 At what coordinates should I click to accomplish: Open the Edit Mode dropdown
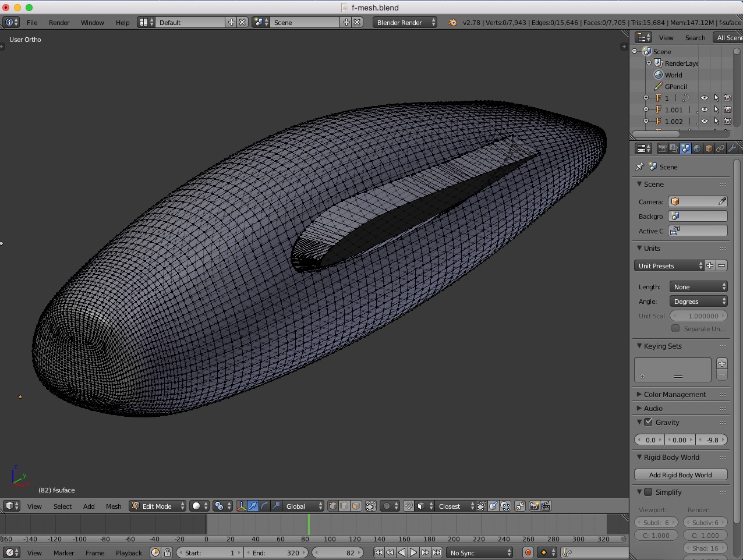158,506
